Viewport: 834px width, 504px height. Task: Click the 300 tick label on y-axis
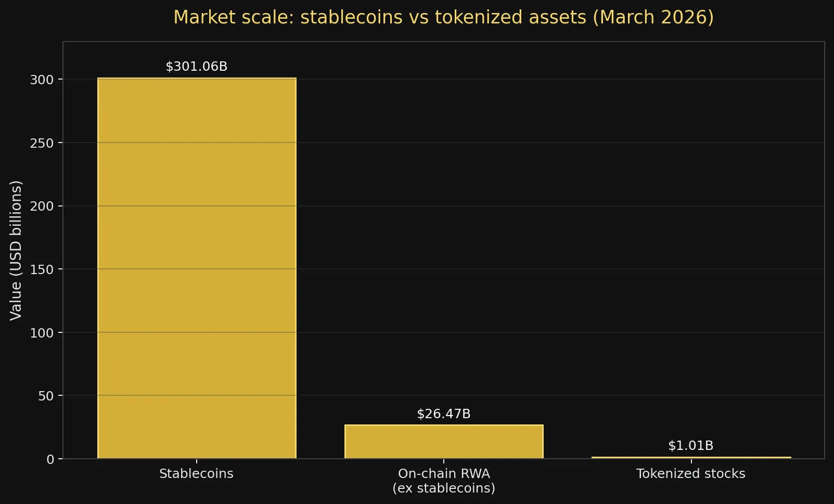pos(42,80)
